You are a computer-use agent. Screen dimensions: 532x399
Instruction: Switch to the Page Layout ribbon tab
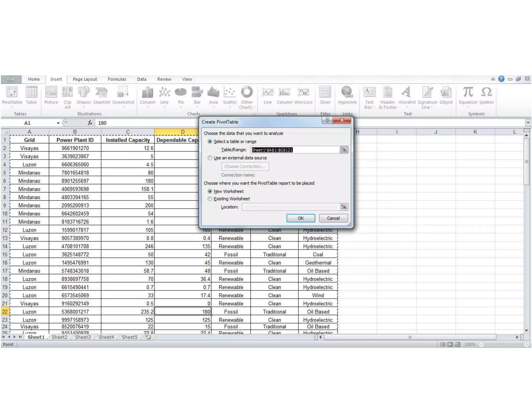tap(85, 79)
